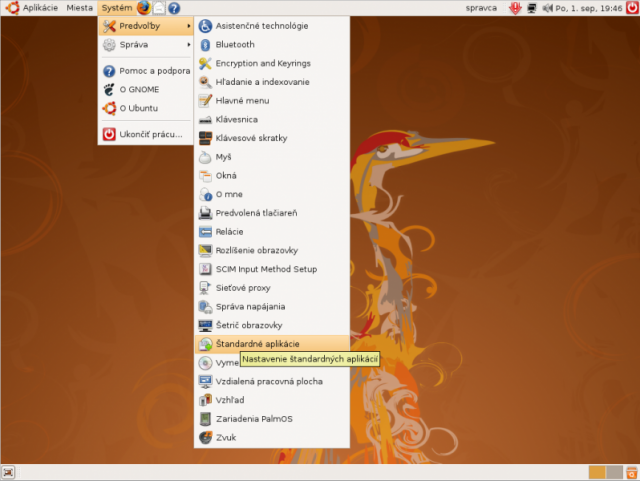Open Okná preferences
This screenshot has width=640, height=481.
272,176
